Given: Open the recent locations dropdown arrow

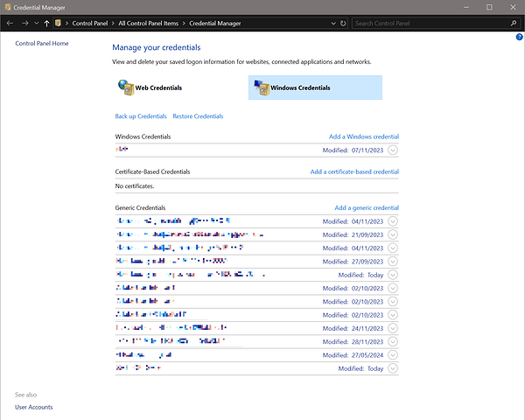Looking at the screenshot, I should [x=37, y=23].
